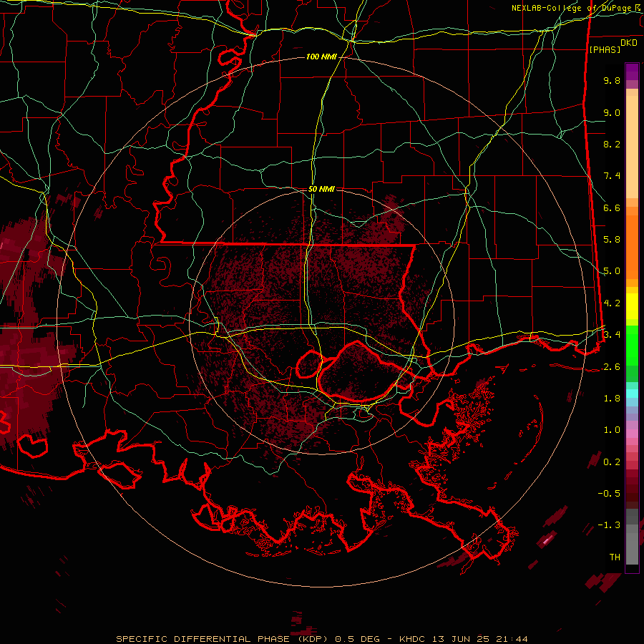Image resolution: width=644 pixels, height=644 pixels.
Task: Click the 4.2 legend value
Action: pyautogui.click(x=612, y=303)
